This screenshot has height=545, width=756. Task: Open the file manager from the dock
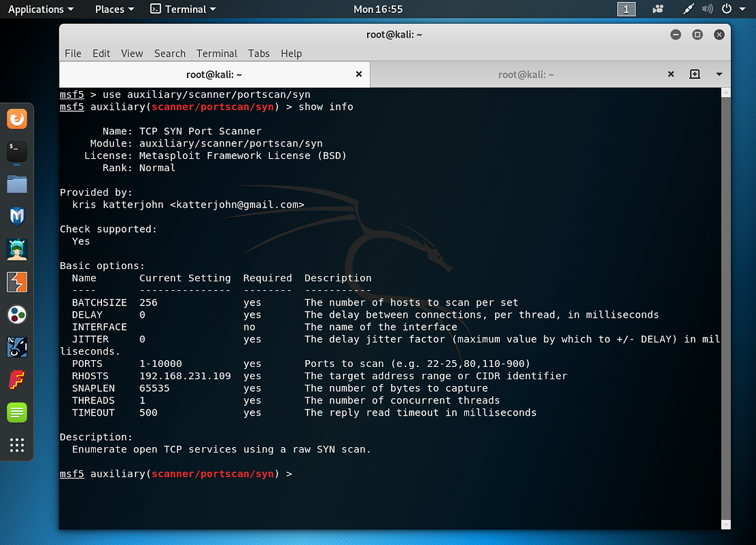pos(16,185)
